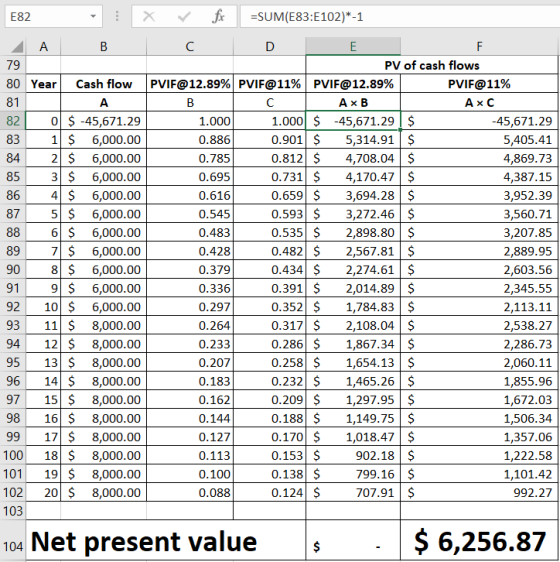
Task: Open the Insert Function fx icon
Action: pos(218,16)
